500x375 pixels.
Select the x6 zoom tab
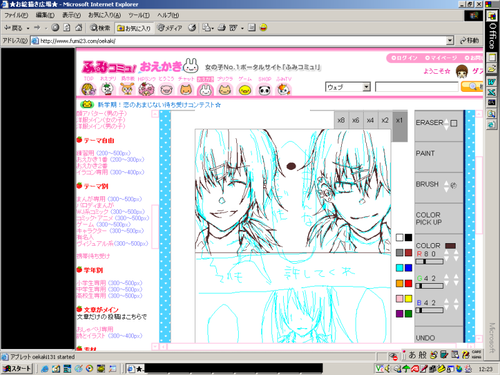click(x=356, y=120)
